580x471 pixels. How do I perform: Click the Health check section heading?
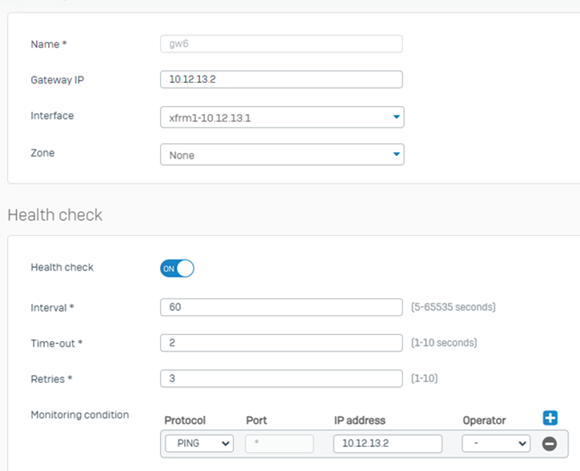coord(55,215)
